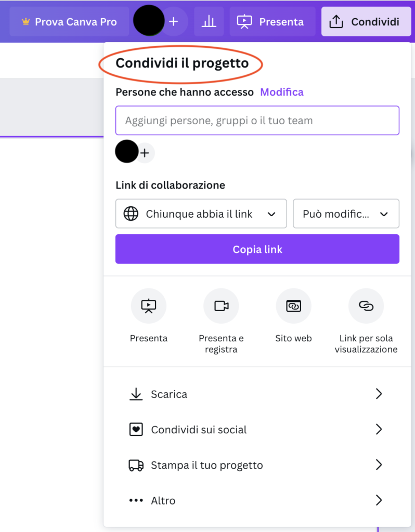Click the Condividi button in top bar
The image size is (415, 532).
(367, 22)
